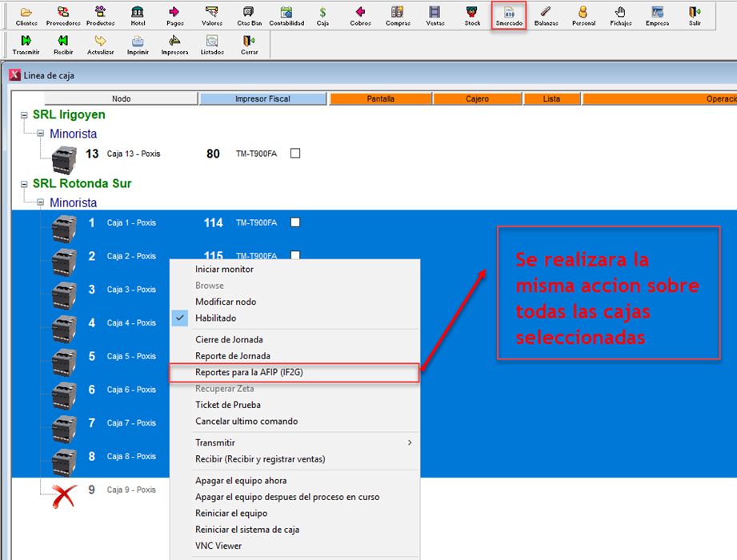Expand the Transmitir submenu arrow
Image resolution: width=737 pixels, height=560 pixels.
click(x=410, y=442)
